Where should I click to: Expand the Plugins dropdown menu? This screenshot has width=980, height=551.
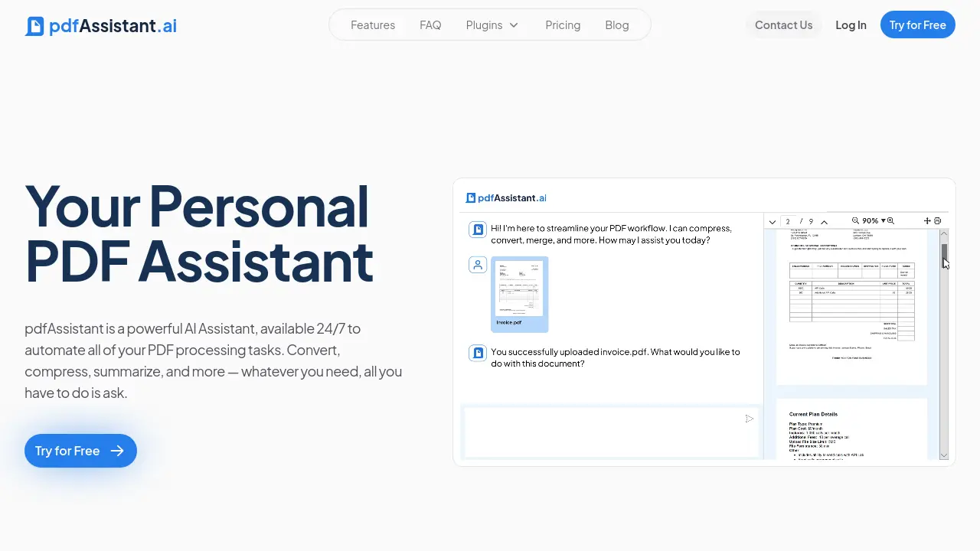[x=492, y=25]
